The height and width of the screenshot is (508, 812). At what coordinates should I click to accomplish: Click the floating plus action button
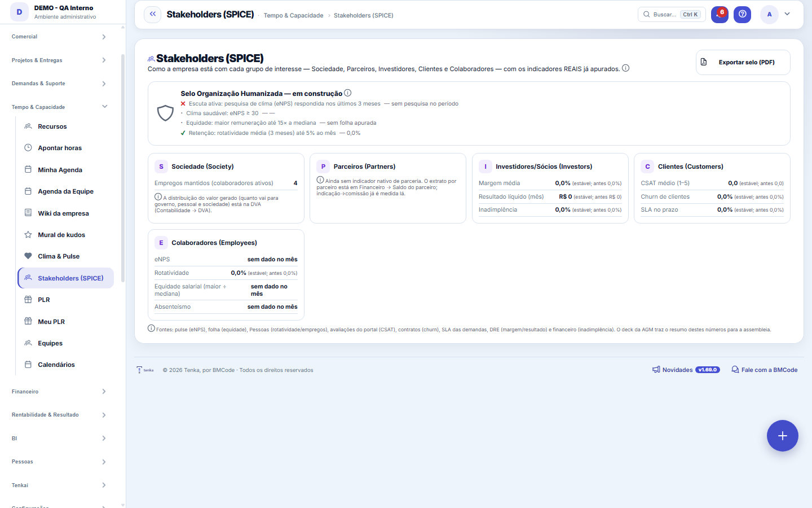click(782, 436)
